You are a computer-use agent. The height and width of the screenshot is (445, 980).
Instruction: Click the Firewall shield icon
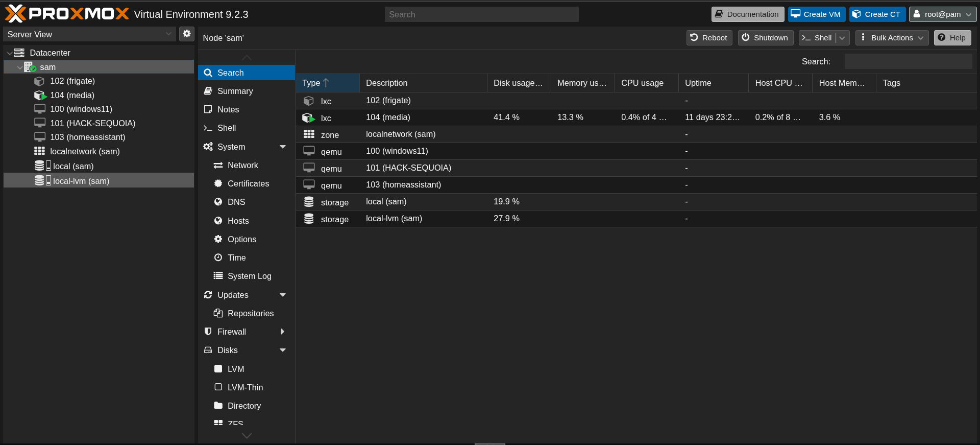pos(208,332)
